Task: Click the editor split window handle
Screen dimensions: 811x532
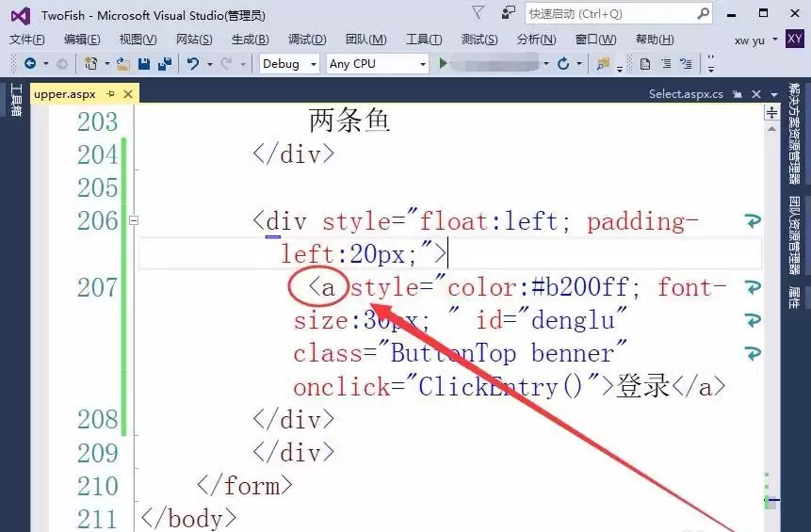Action: tap(771, 112)
